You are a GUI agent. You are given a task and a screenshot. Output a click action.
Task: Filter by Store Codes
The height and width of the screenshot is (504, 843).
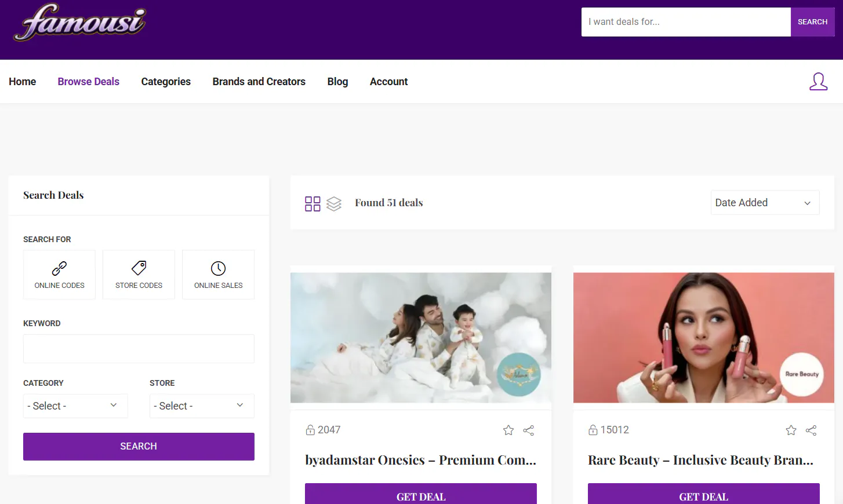coord(139,275)
